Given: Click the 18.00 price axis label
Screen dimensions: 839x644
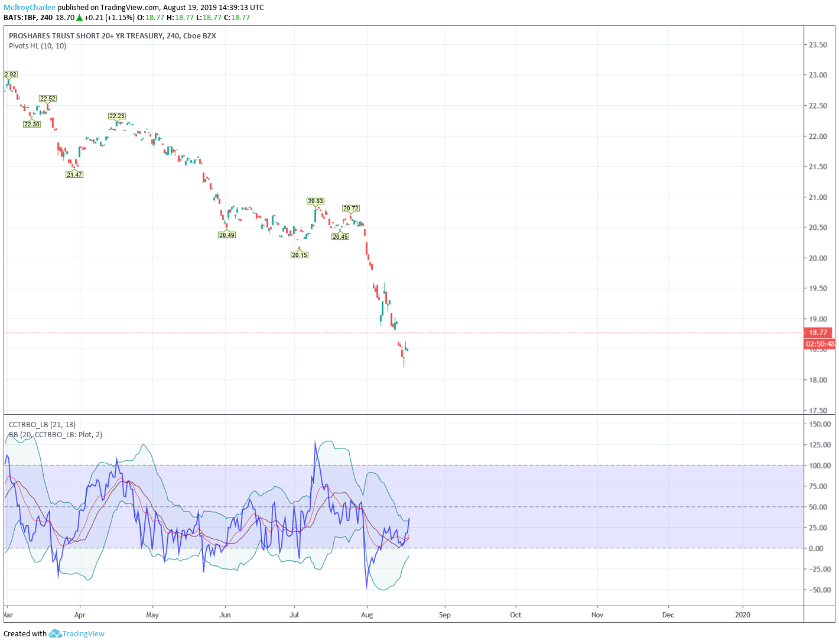Looking at the screenshot, I should pos(818,380).
